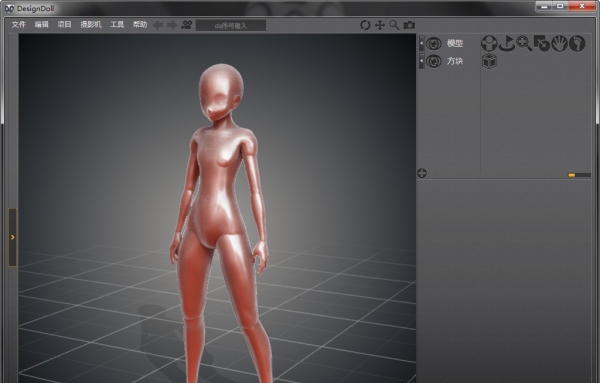Screen dimensions: 600x383
Task: Open the 编辑 menu
Action: point(42,25)
